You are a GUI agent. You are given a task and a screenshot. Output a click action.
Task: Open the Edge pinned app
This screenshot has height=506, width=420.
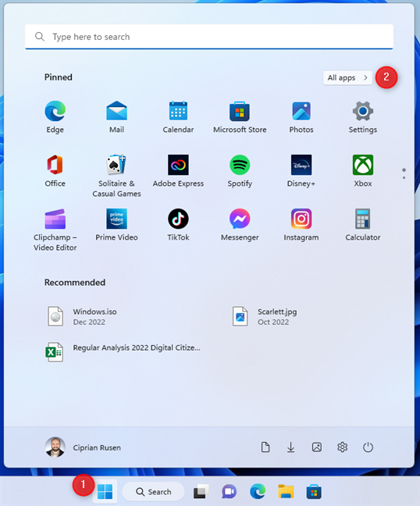pyautogui.click(x=55, y=117)
